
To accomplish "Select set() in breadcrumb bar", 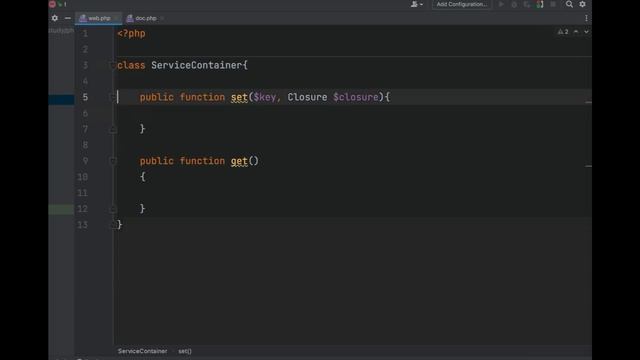I will point(184,351).
